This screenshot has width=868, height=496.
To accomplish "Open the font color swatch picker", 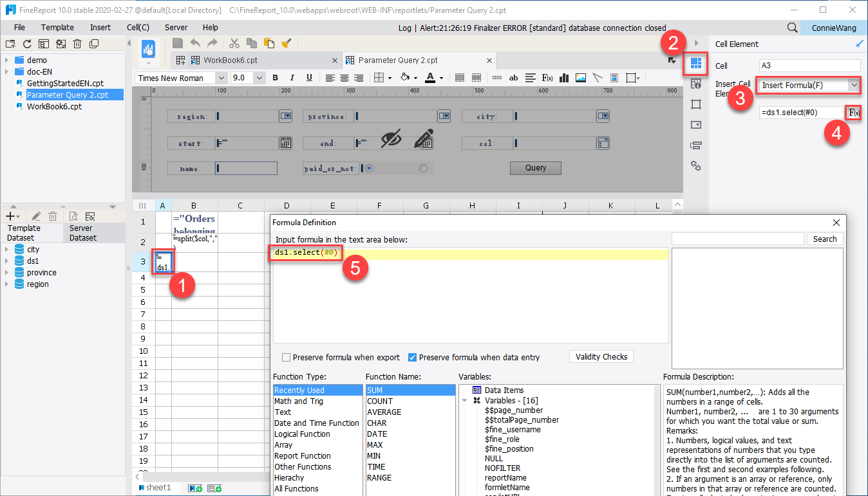I will pos(430,77).
